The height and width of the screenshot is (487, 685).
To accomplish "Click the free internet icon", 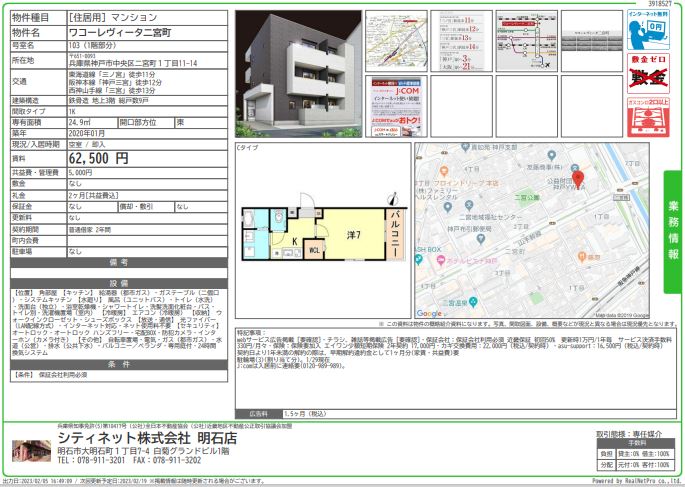I will click(648, 30).
